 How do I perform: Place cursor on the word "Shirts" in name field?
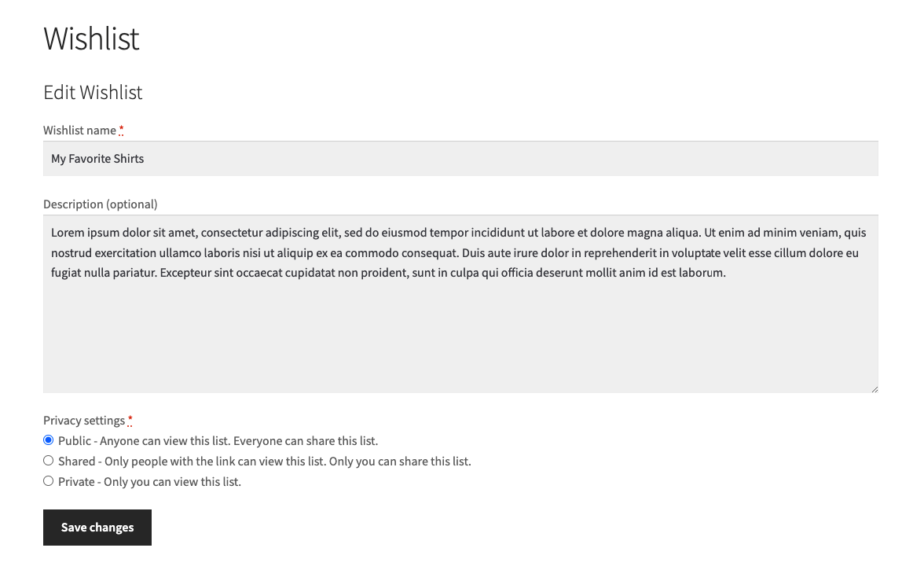pyautogui.click(x=128, y=159)
